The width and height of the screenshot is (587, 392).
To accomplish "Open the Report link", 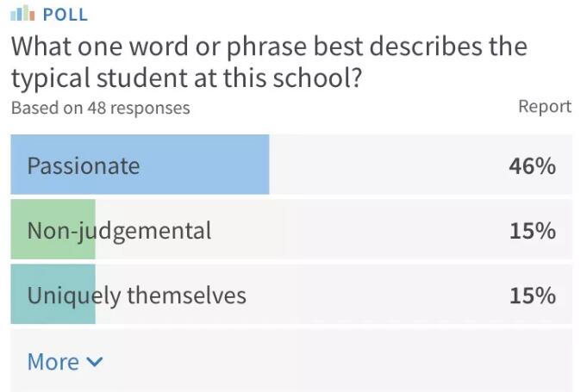I will [544, 107].
